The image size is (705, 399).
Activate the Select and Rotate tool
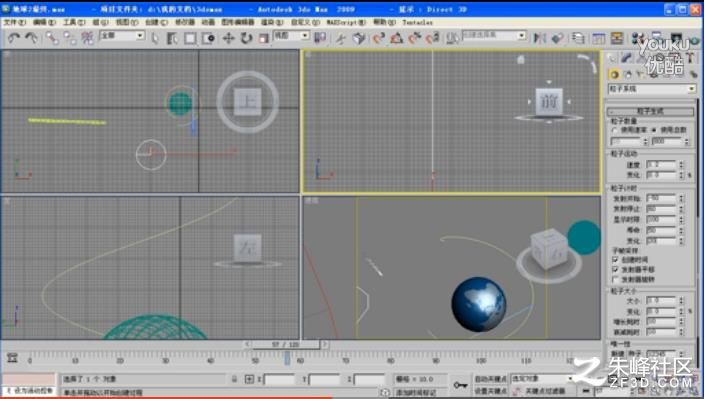[246, 38]
